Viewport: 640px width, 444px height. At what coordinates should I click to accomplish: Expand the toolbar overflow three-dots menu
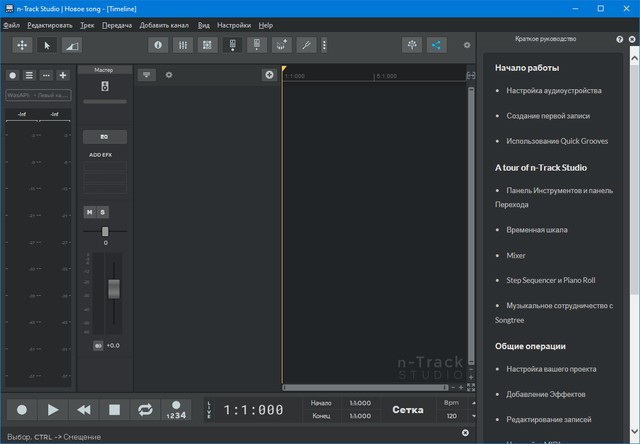(325, 45)
